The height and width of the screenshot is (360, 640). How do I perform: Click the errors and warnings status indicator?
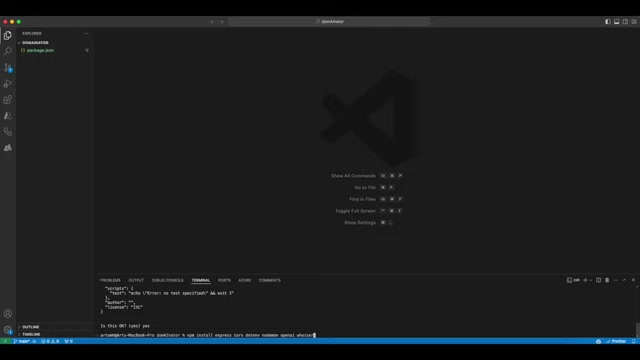[50, 341]
